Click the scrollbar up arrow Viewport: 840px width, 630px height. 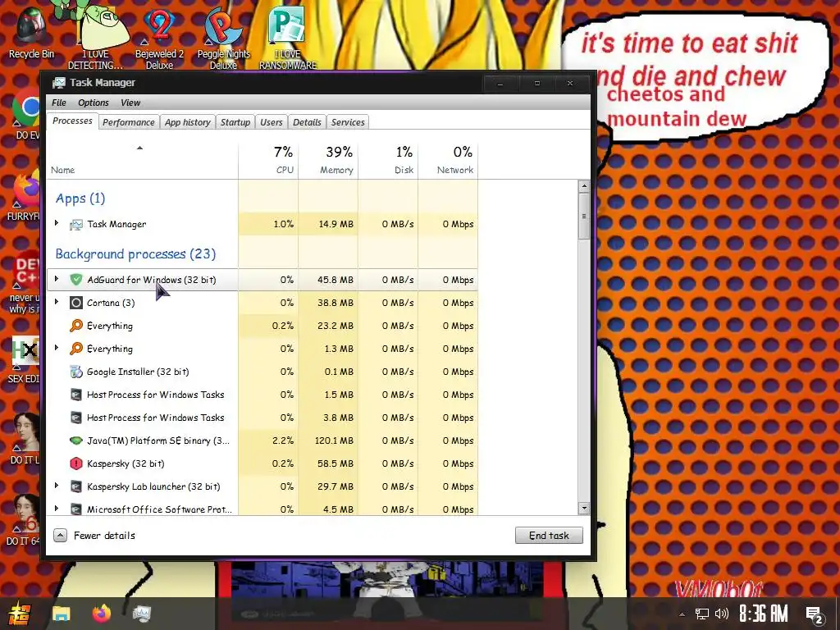[x=584, y=186]
